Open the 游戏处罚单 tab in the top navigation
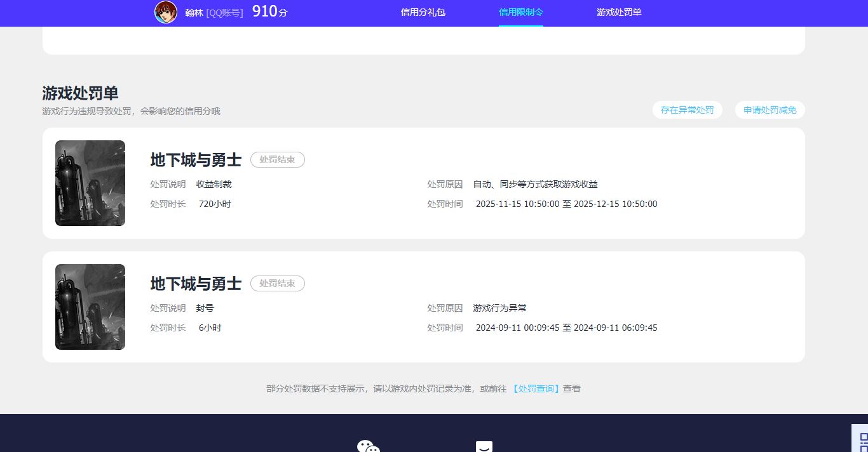This screenshot has height=452, width=868. tap(618, 12)
